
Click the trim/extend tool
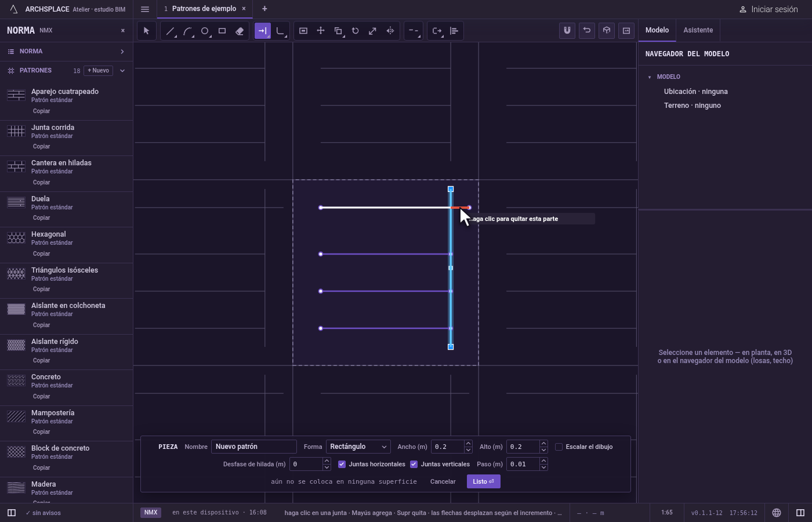pyautogui.click(x=263, y=31)
